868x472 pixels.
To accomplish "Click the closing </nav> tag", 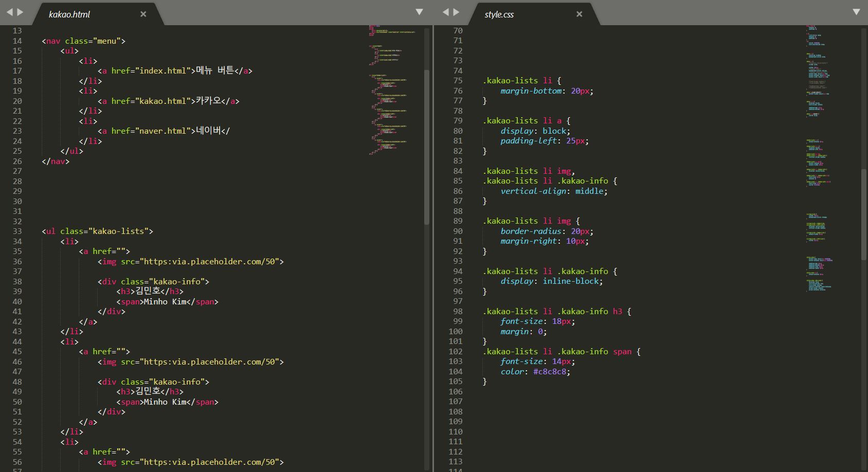I will click(56, 161).
